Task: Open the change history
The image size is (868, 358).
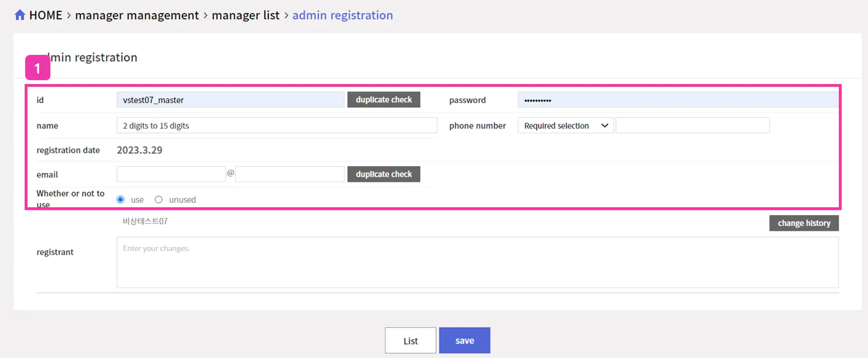Action: point(804,223)
